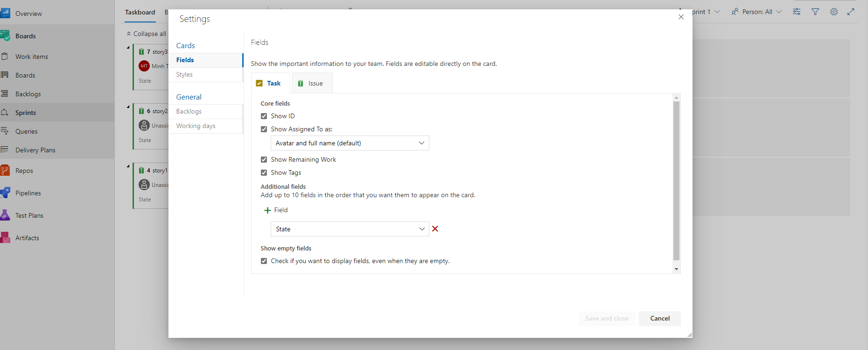Click the General section heading

[189, 97]
